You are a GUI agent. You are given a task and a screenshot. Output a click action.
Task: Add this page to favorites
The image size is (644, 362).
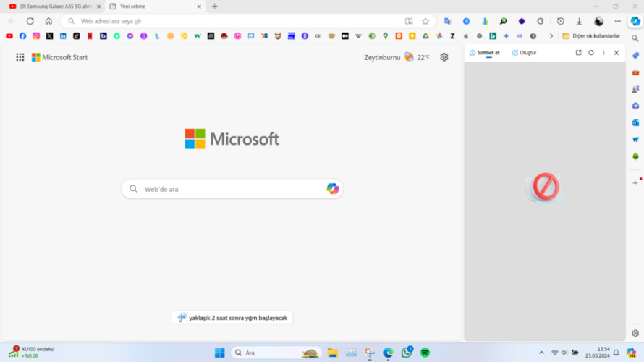(425, 22)
